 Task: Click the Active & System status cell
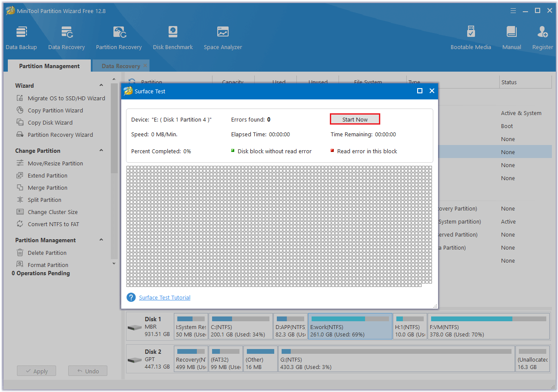tap(521, 113)
